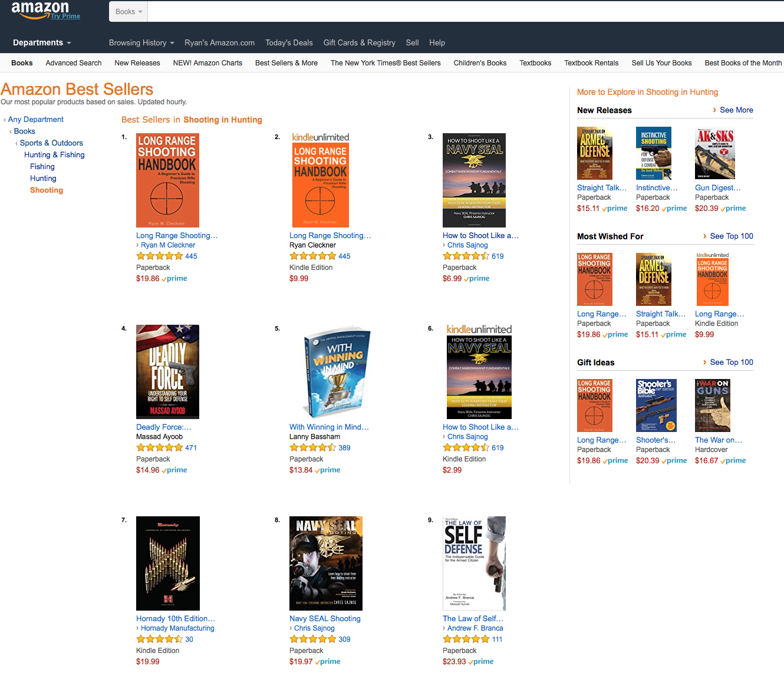Open Today's Deals in navigation bar
Screen dimensions: 784x689
click(289, 42)
